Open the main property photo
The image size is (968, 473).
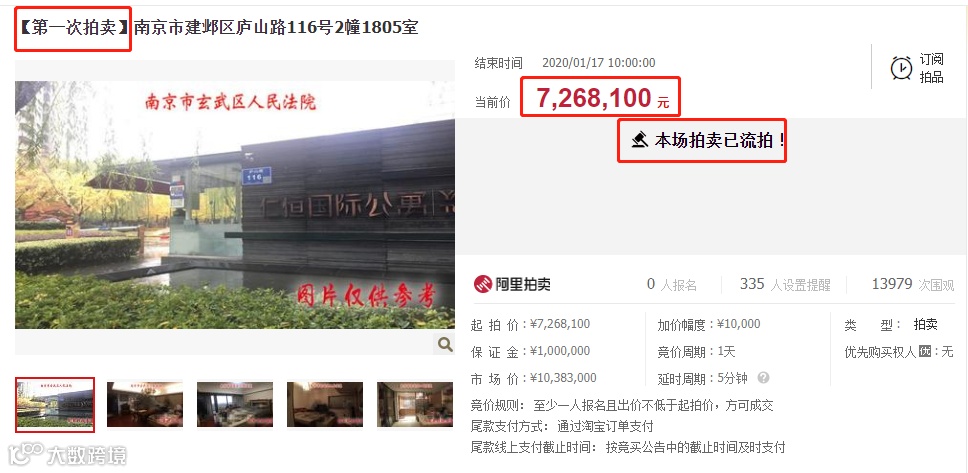pos(235,204)
